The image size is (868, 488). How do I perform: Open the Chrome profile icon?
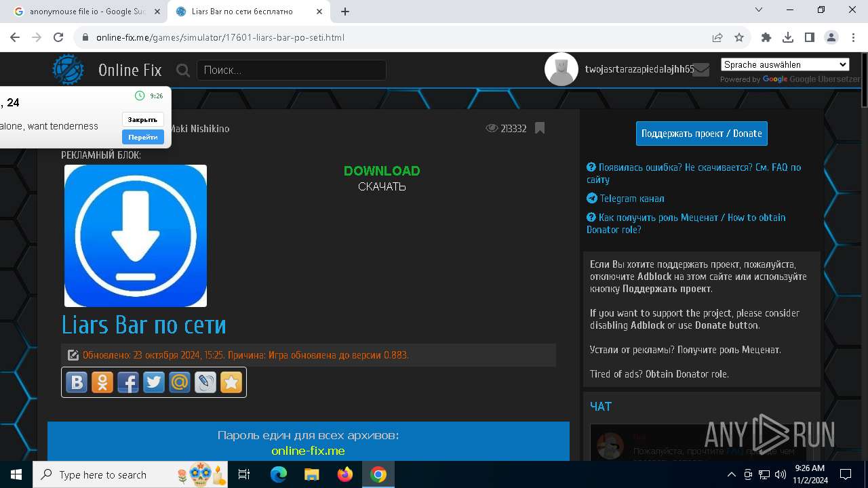click(831, 37)
